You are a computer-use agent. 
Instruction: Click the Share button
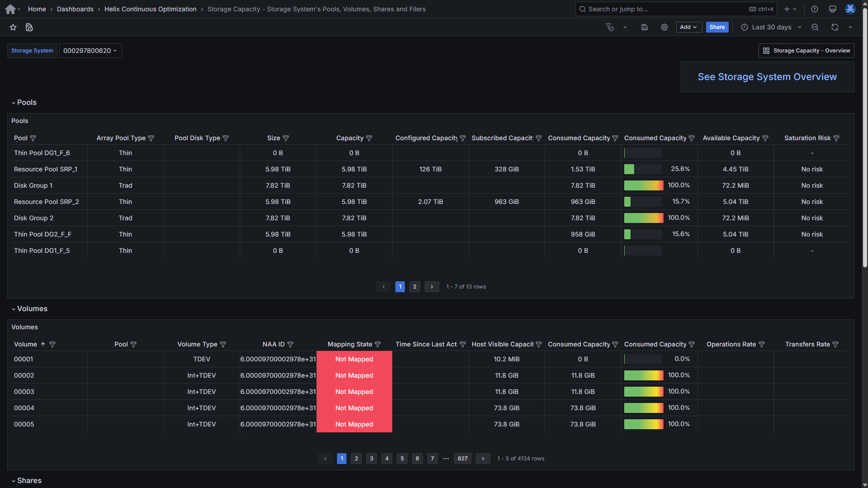(717, 28)
